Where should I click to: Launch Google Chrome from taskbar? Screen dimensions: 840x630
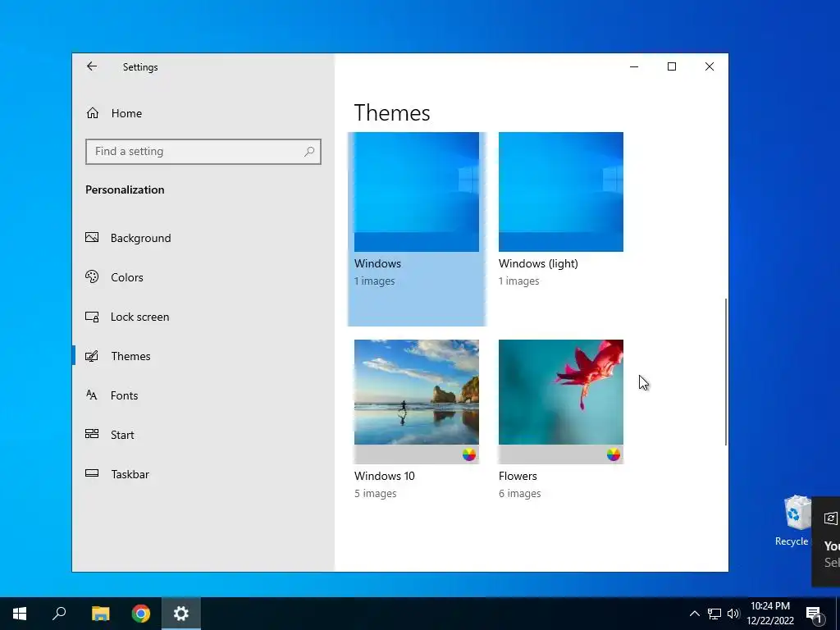point(141,614)
